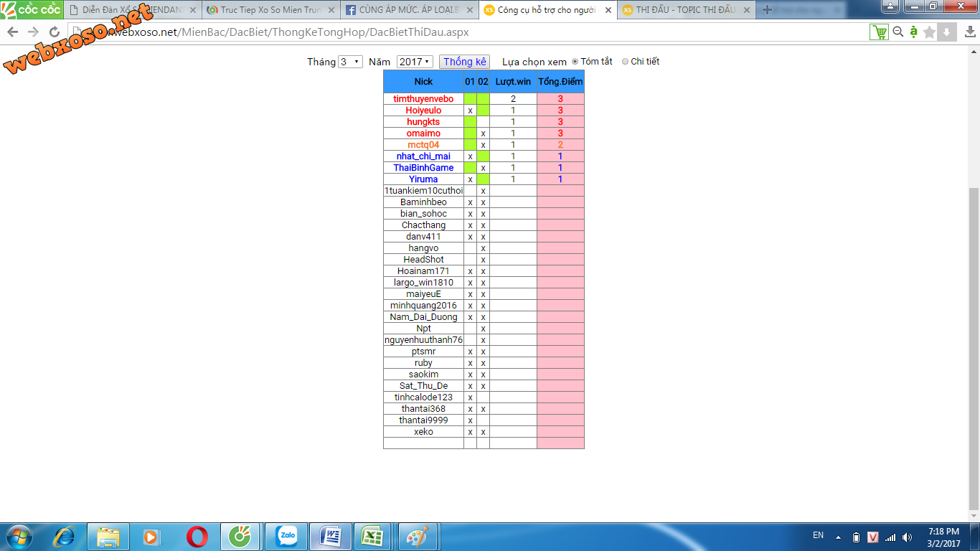This screenshot has width=980, height=551.
Task: Click the zoom magnifier icon in address bar
Action: point(897,32)
